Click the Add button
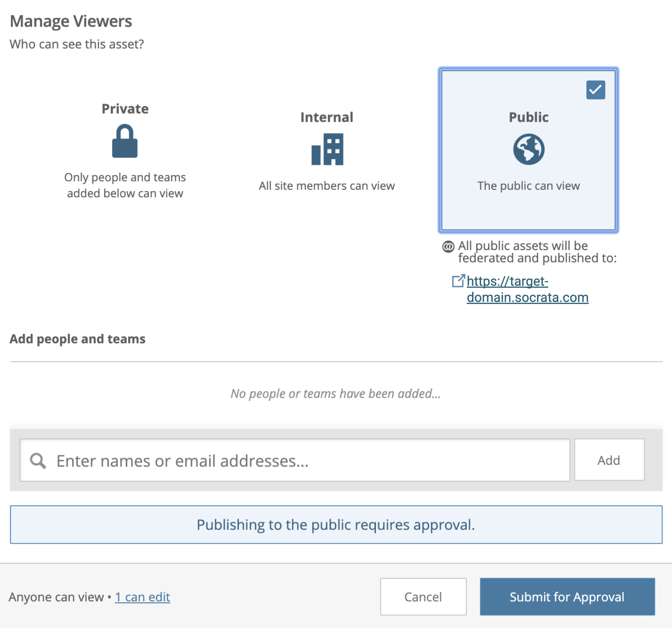This screenshot has width=672, height=628. [x=609, y=460]
